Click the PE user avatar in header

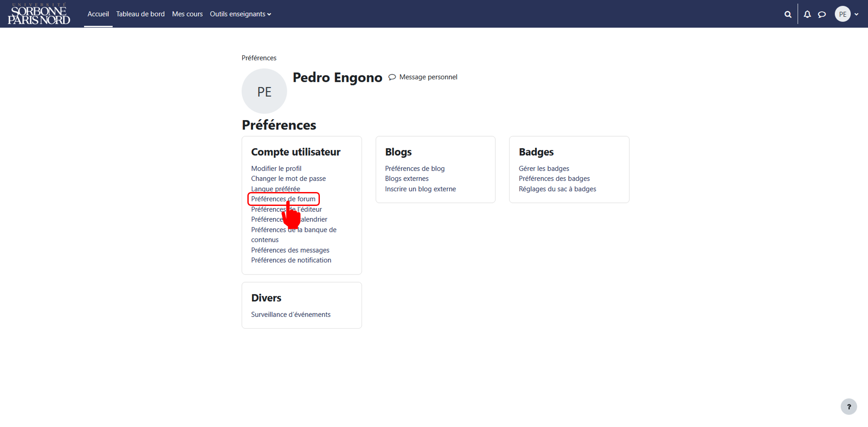[x=842, y=14]
